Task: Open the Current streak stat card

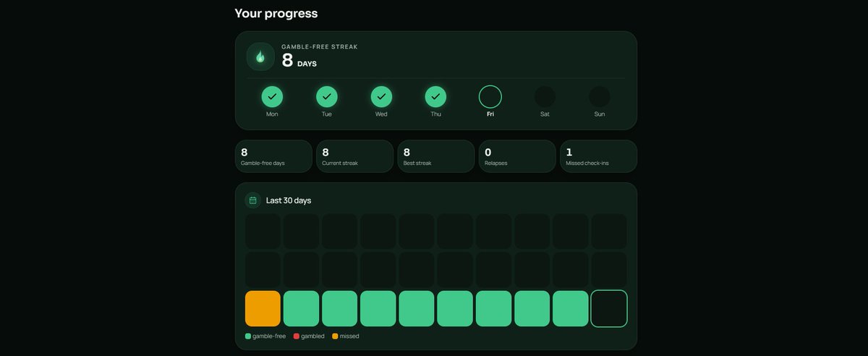Action: click(354, 156)
